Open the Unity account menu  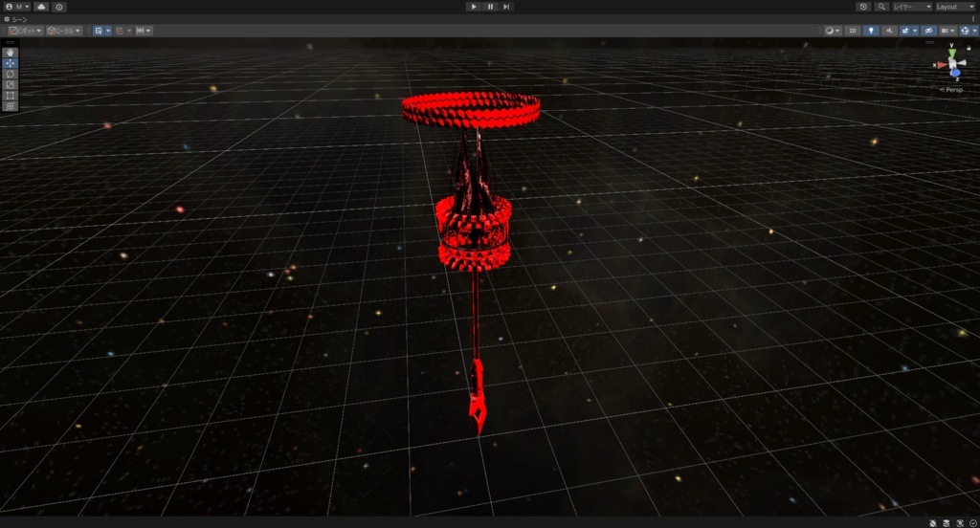tap(17, 7)
